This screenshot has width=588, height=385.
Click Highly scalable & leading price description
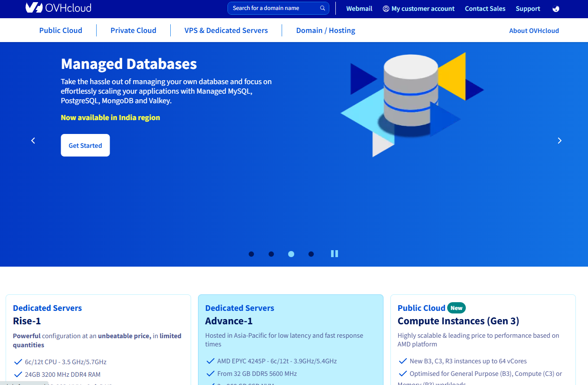(478, 340)
